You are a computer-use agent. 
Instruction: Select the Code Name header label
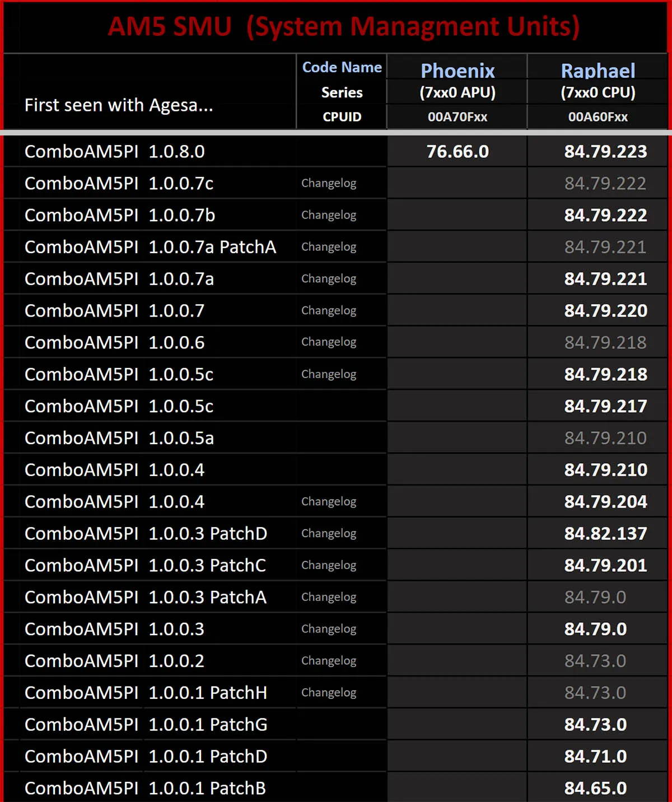(x=342, y=67)
